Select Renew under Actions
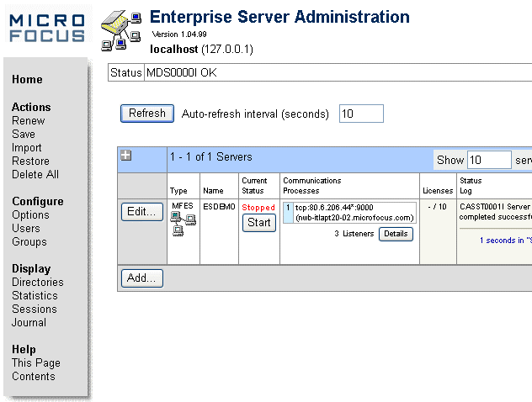Viewport: 532px width, 402px height. [x=28, y=120]
